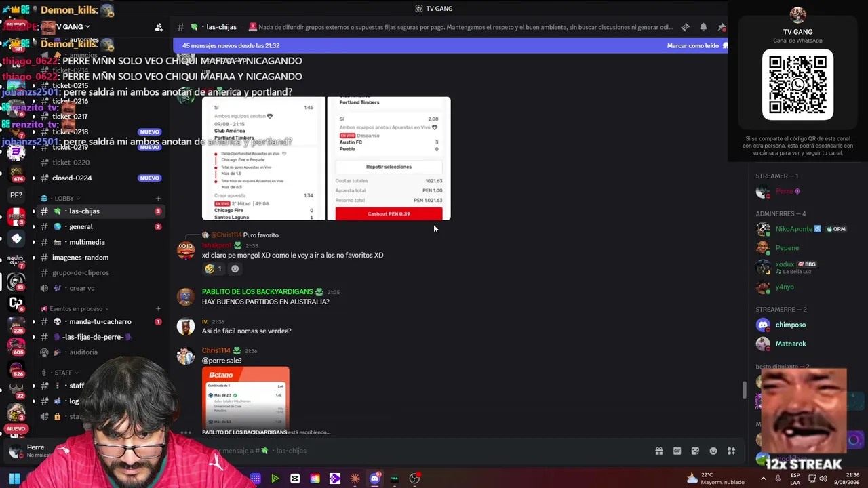
Task: Open the GIF picker
Action: click(677, 451)
